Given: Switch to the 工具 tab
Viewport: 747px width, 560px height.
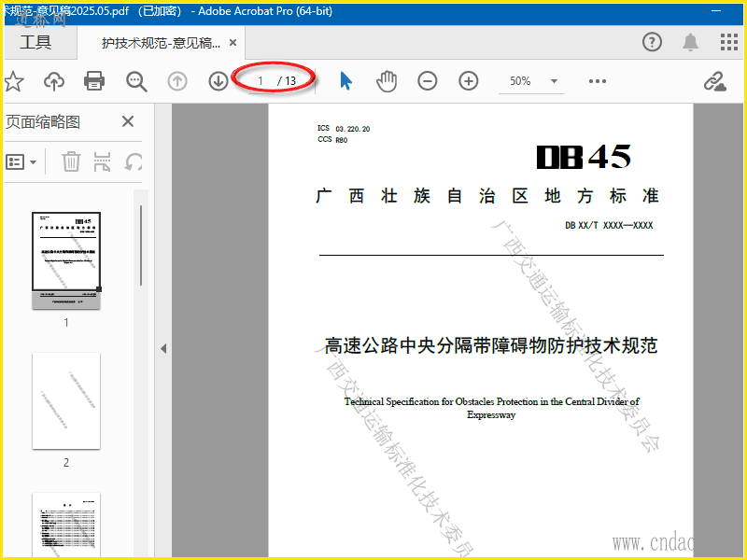Looking at the screenshot, I should [x=35, y=42].
